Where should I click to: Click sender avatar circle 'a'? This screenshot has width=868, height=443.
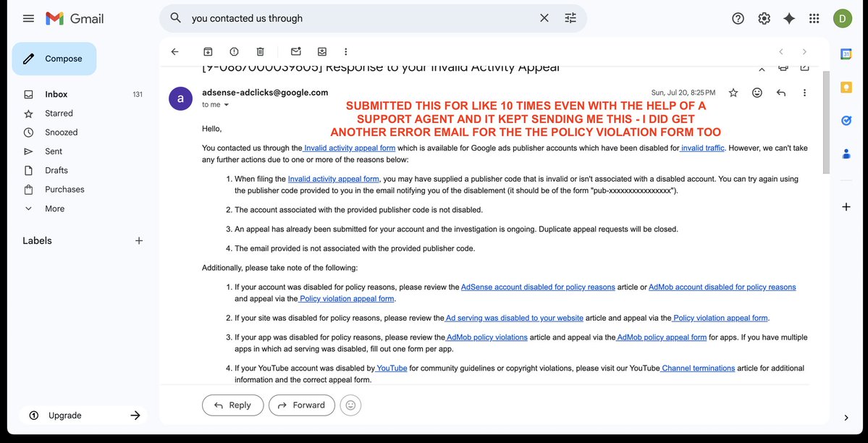(180, 98)
